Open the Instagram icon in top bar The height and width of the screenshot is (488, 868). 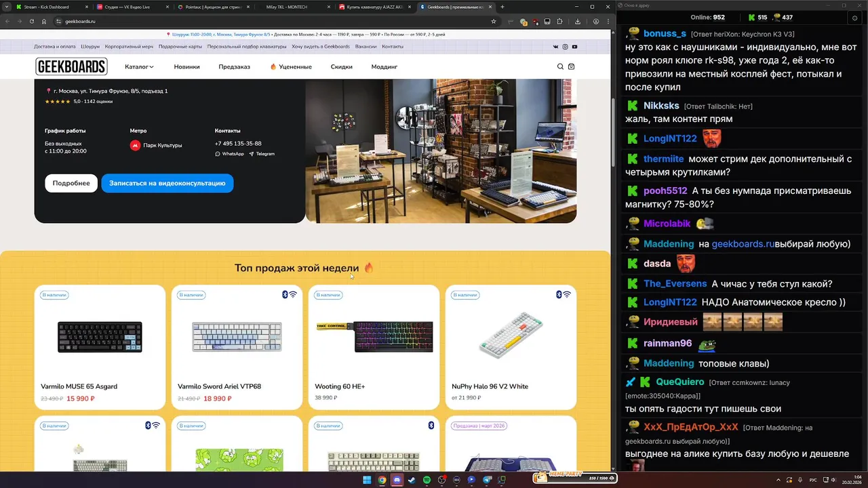click(565, 47)
